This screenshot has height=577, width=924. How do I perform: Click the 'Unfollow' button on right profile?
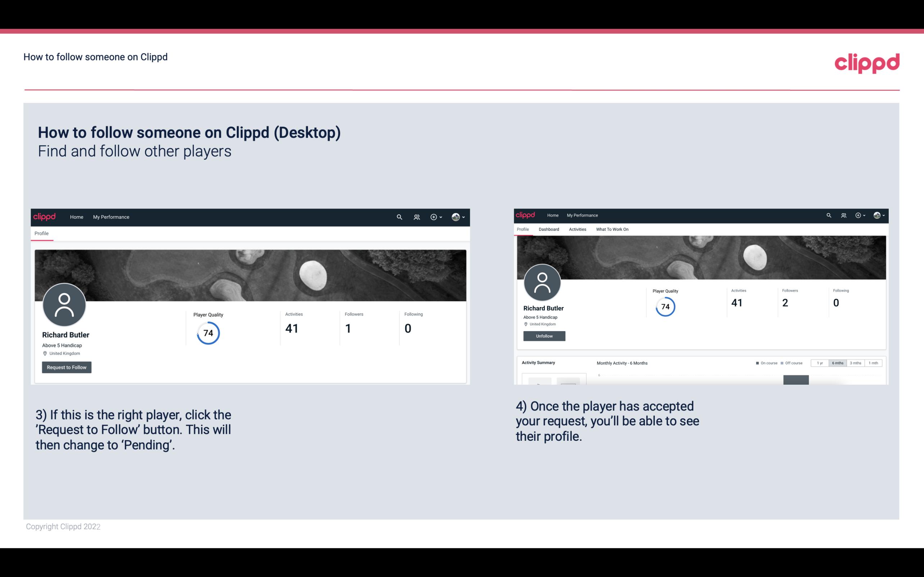tap(543, 336)
